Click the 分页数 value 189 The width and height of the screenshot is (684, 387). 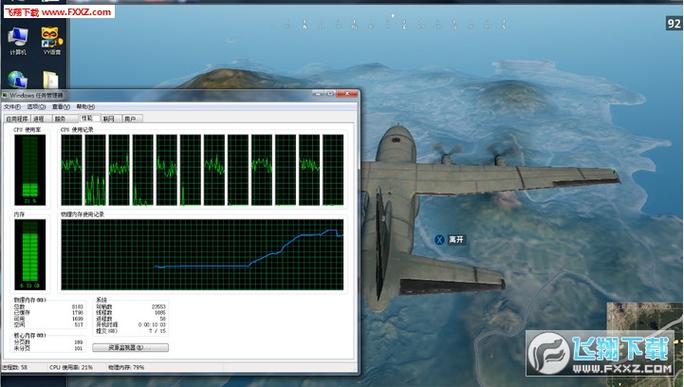(x=79, y=342)
